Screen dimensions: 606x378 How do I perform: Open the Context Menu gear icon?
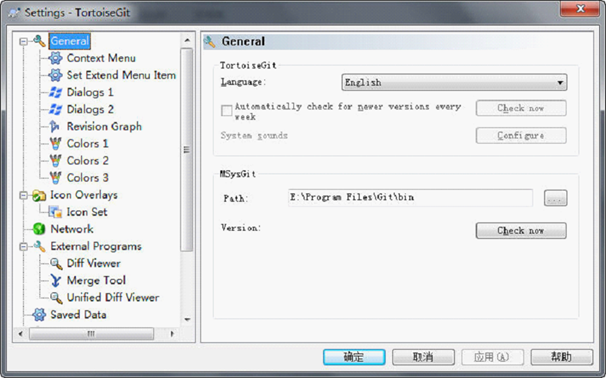click(55, 58)
